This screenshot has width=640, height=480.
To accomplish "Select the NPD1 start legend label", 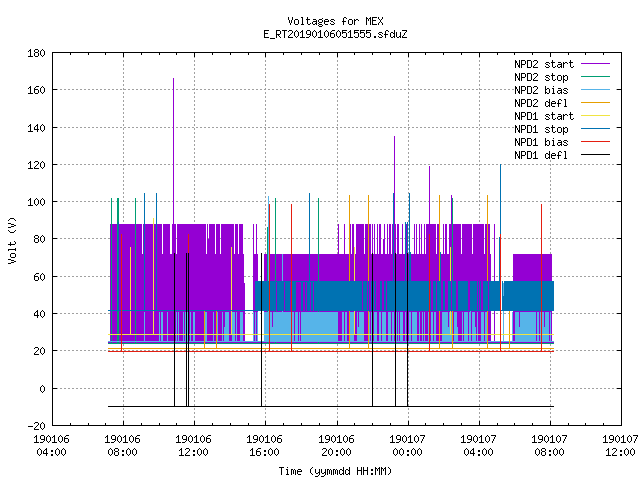I will click(544, 116).
